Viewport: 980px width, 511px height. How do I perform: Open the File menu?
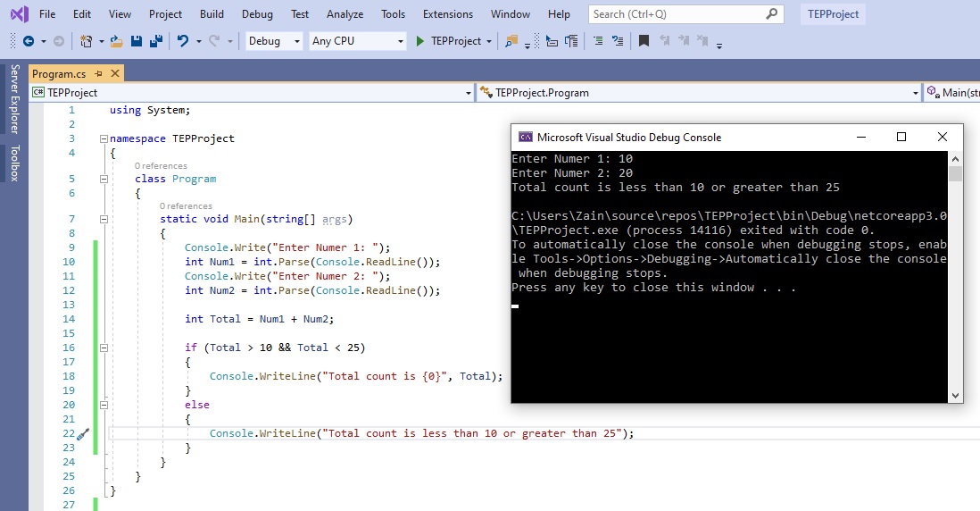point(47,13)
